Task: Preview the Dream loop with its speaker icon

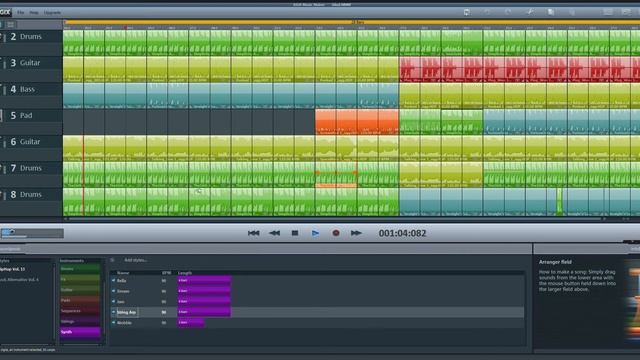Action: 113,291
